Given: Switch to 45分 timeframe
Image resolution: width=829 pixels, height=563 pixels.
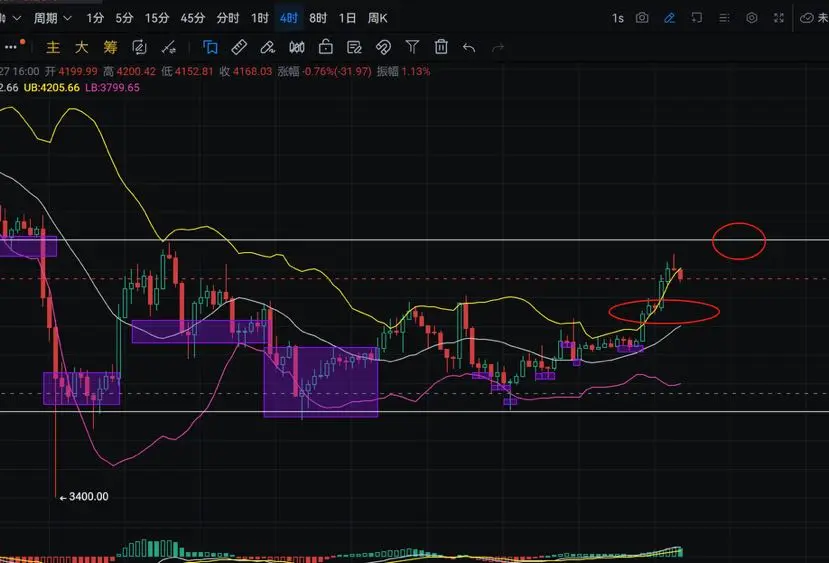Looking at the screenshot, I should 192,18.
